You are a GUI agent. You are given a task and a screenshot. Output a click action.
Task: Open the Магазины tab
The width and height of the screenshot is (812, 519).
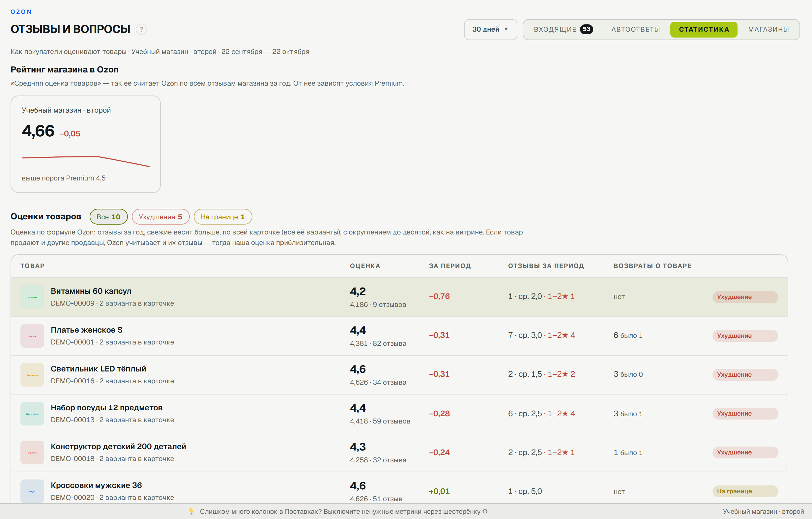[768, 29]
